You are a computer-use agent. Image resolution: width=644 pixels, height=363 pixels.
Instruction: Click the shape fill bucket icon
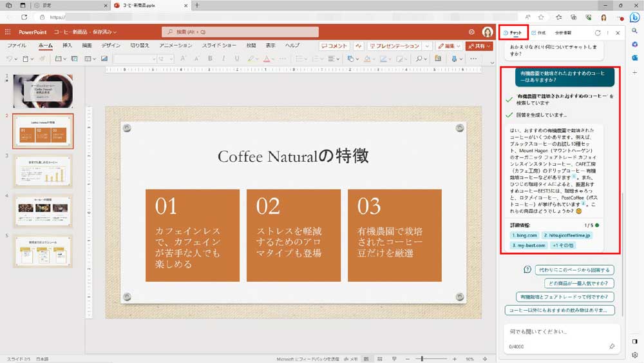pos(367,59)
